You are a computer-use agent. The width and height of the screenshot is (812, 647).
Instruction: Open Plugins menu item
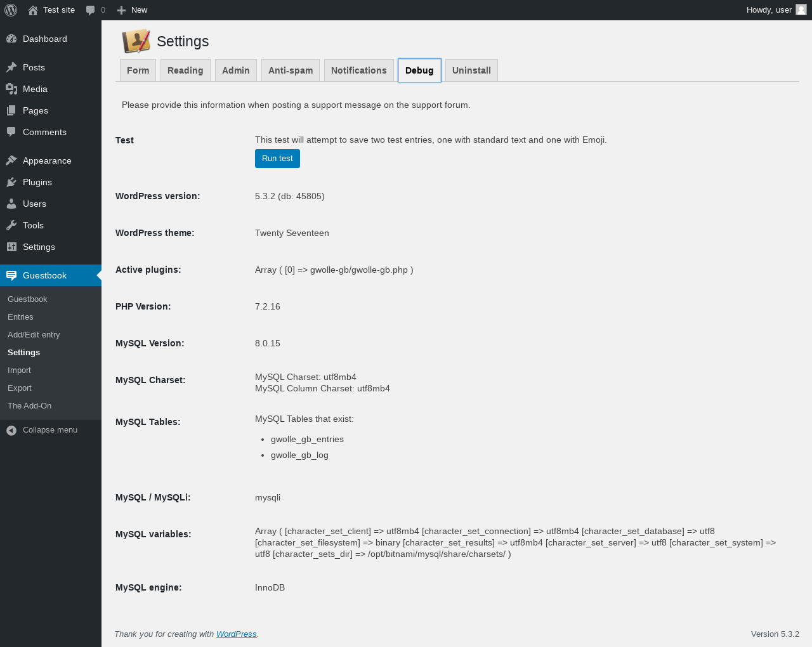pyautogui.click(x=51, y=182)
